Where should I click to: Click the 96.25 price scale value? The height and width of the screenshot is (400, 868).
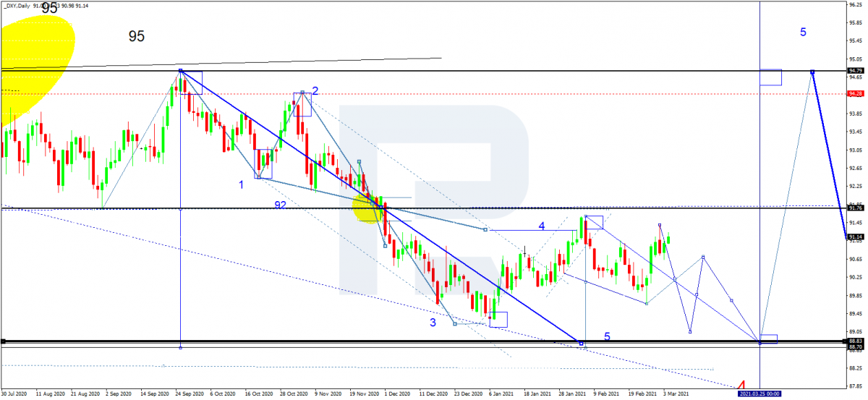coord(855,4)
